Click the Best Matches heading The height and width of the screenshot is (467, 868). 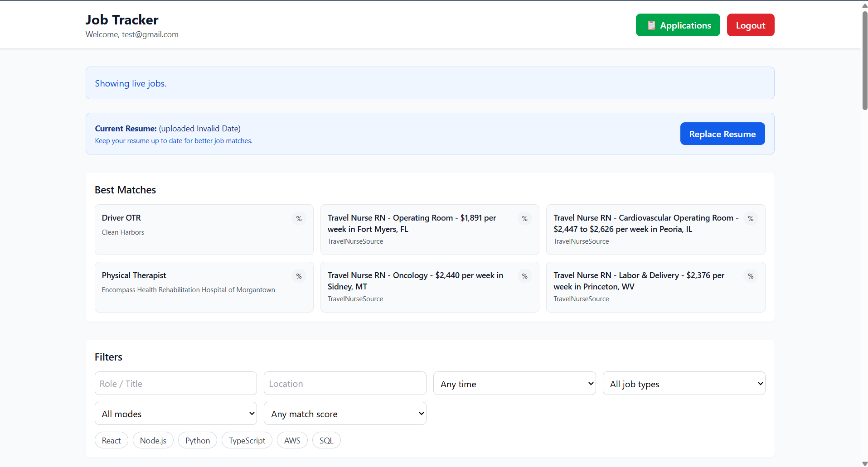click(125, 190)
